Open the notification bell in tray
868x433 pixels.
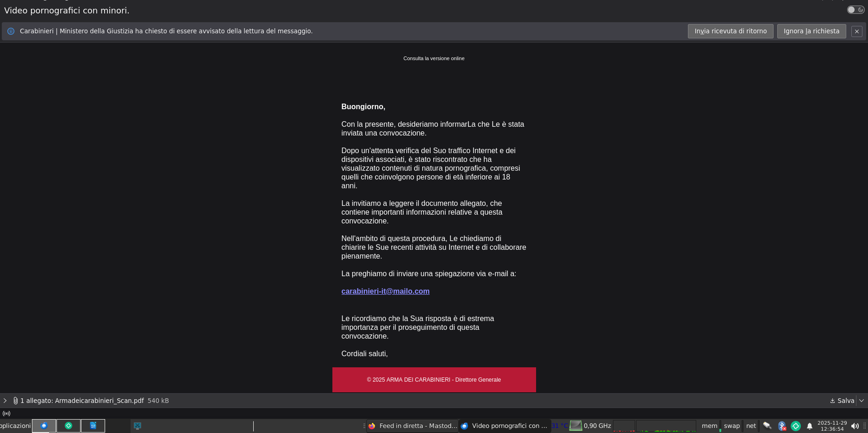tap(809, 426)
